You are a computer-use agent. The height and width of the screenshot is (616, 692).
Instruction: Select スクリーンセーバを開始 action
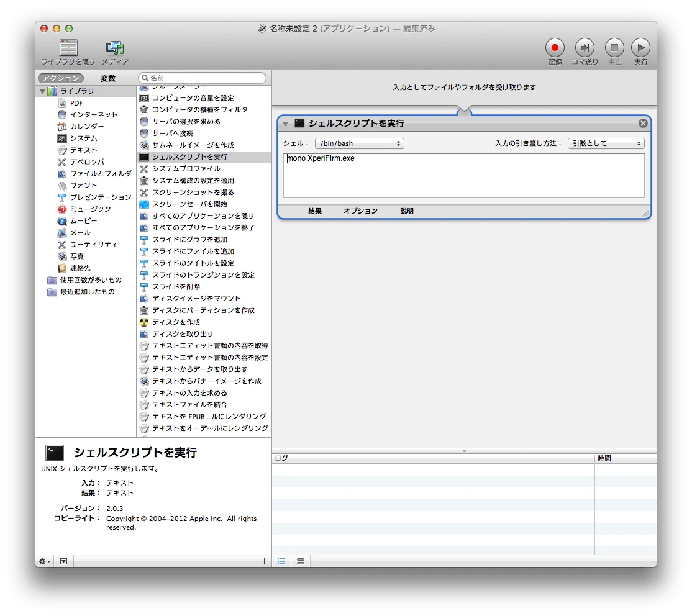[x=189, y=204]
